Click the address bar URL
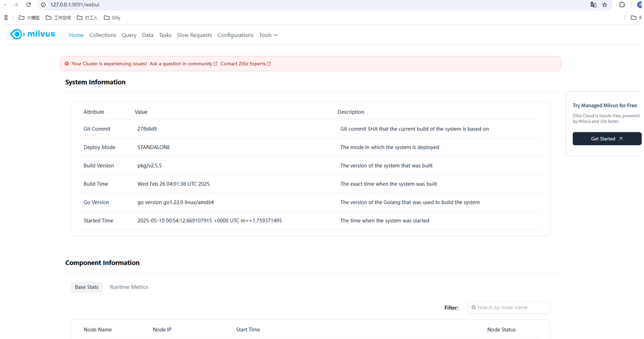The height and width of the screenshot is (339, 644). click(x=75, y=5)
